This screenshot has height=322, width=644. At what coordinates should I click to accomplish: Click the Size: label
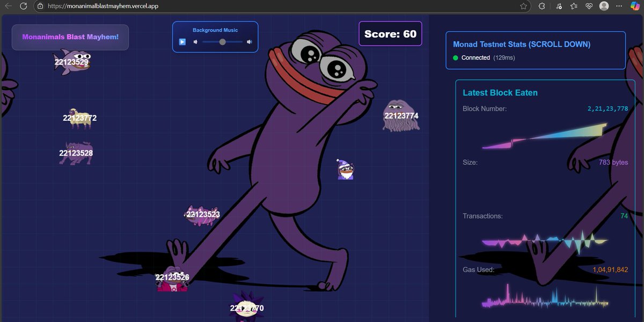[x=470, y=162]
